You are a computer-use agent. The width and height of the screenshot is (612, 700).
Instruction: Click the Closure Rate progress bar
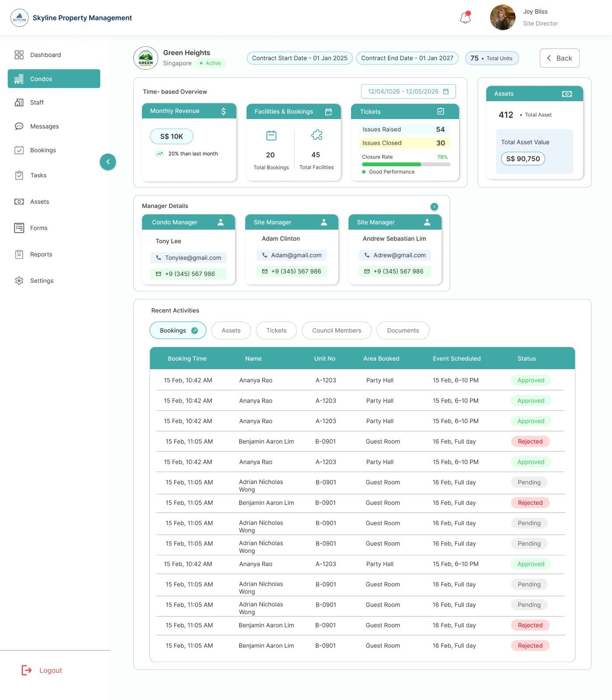pos(406,164)
